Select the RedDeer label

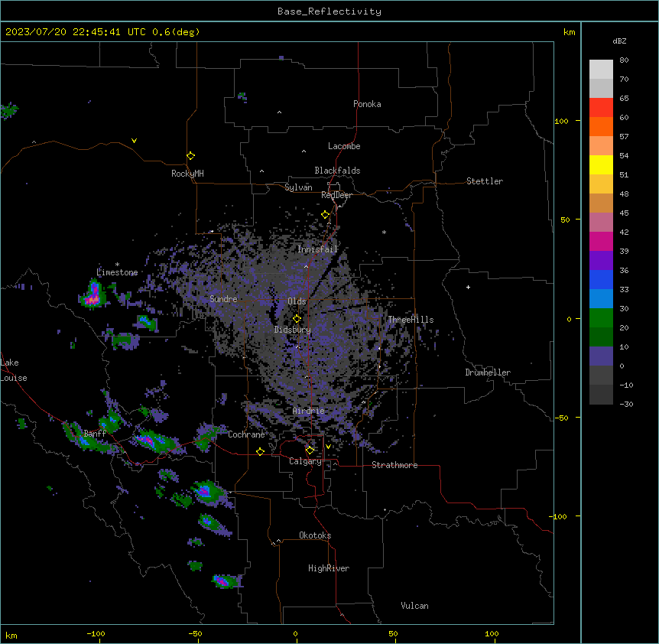(336, 195)
